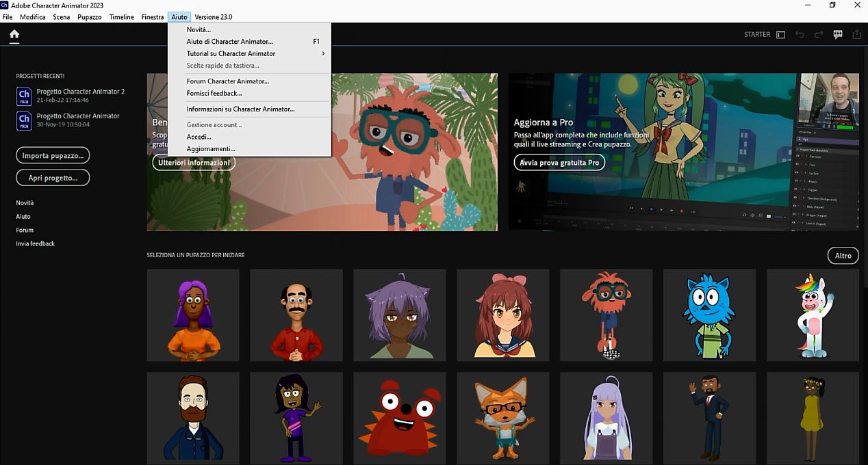Open the Aiuto sidebar link

(23, 217)
